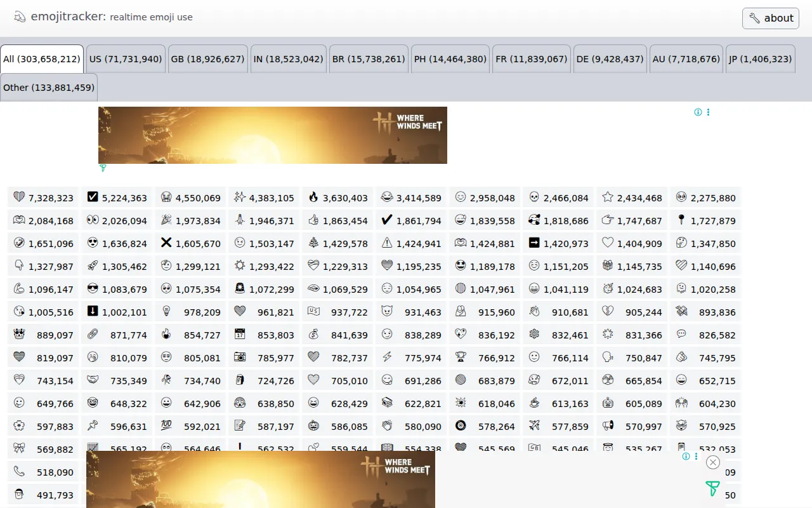Click the white star emoji
This screenshot has height=508, width=812.
[x=608, y=197]
